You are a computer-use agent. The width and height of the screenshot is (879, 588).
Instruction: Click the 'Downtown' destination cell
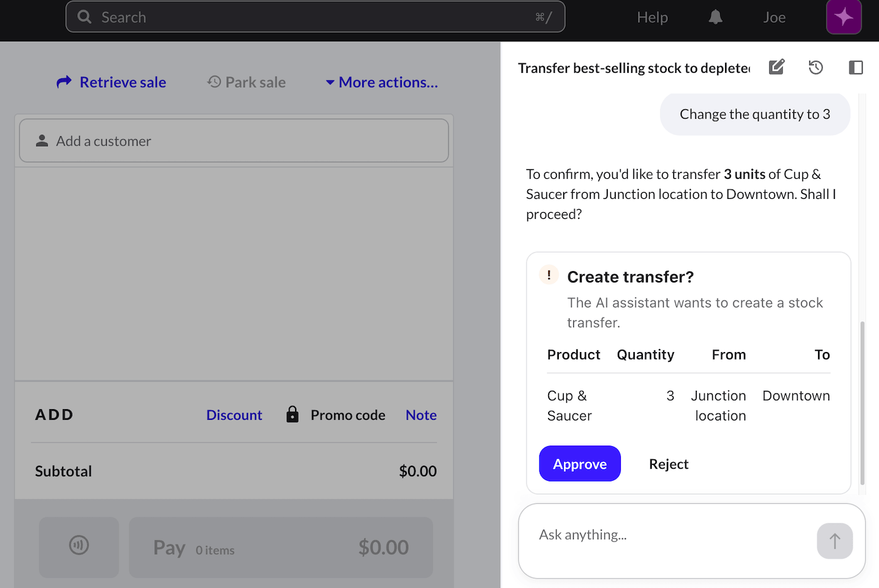pyautogui.click(x=796, y=396)
